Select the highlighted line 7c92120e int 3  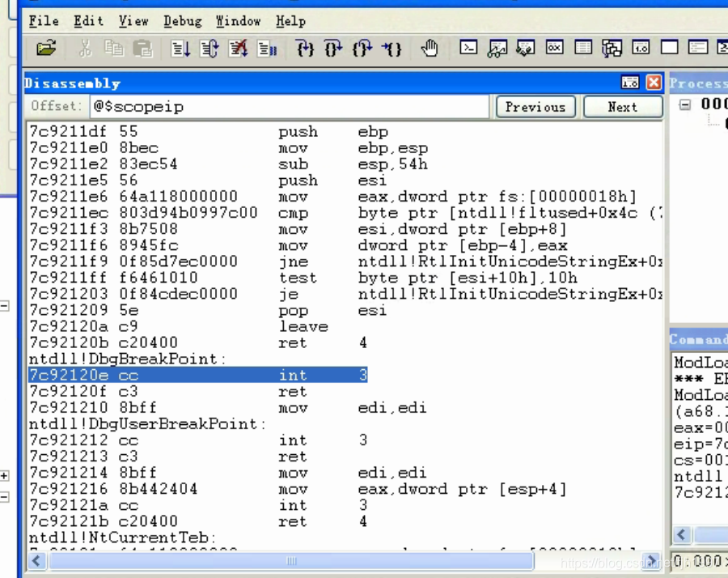point(198,375)
